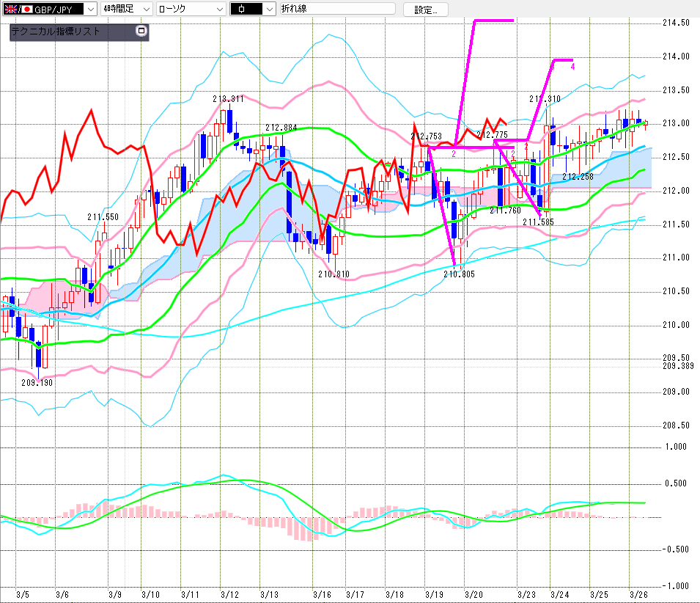Select the 210.805 swing low label
This screenshot has height=603, width=700.
pyautogui.click(x=459, y=274)
